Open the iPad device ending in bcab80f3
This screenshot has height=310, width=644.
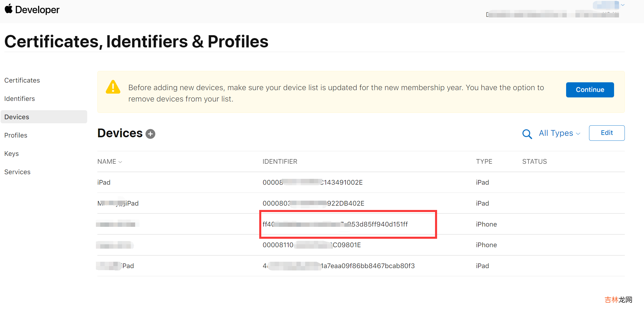click(x=339, y=266)
